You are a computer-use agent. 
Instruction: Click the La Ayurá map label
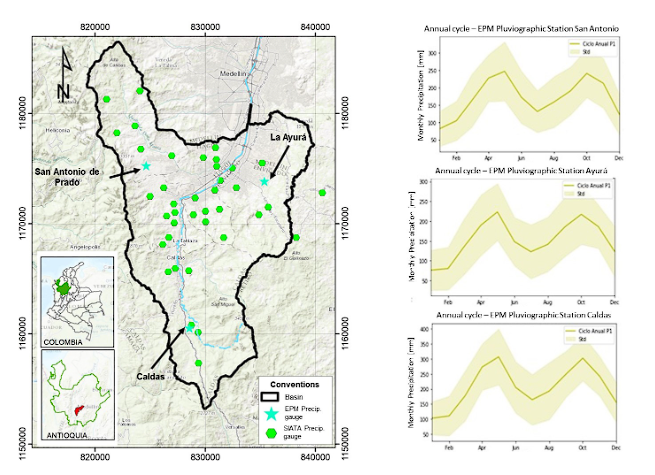pos(292,137)
